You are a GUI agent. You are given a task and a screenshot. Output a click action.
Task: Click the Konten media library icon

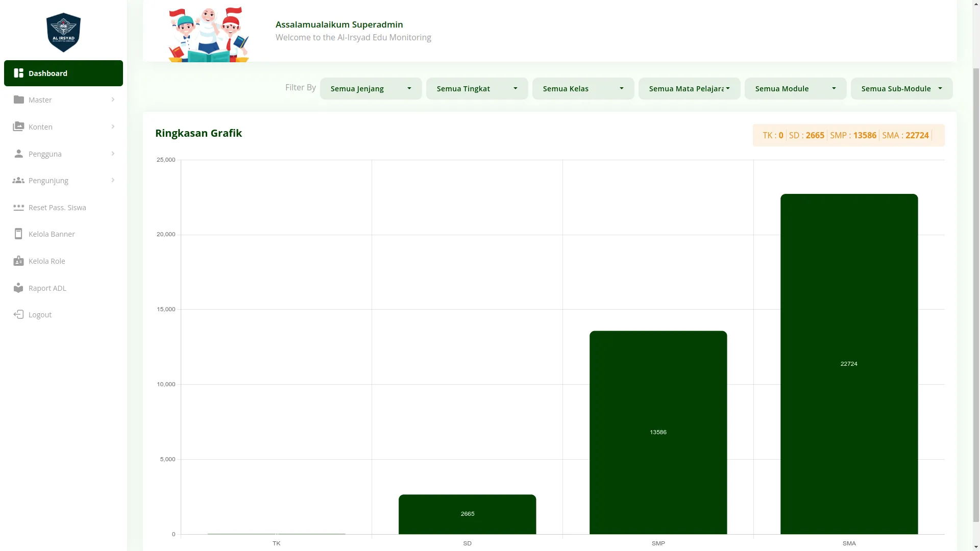click(19, 127)
